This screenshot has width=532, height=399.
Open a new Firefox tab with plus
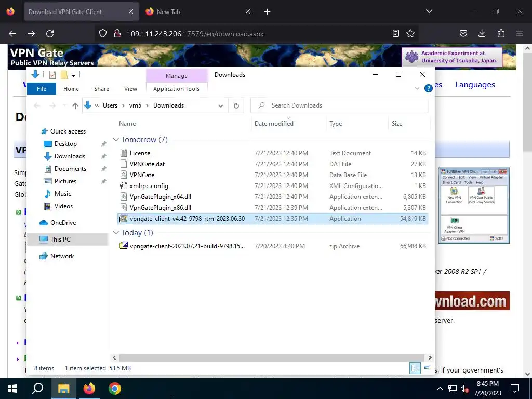(268, 12)
